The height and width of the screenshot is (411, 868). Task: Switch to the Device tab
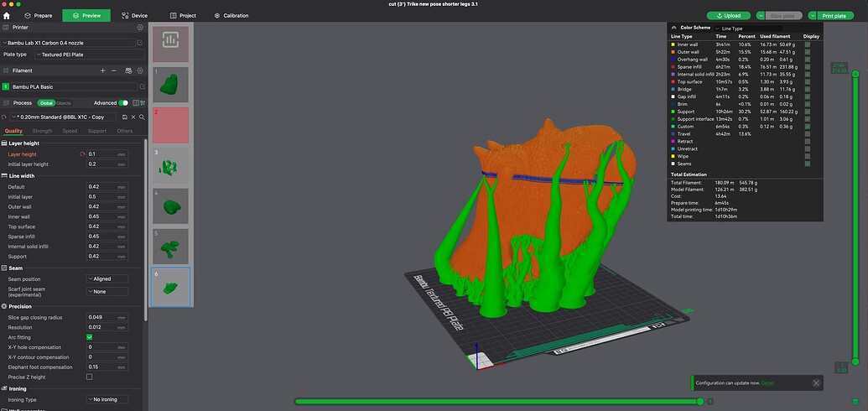pos(134,15)
